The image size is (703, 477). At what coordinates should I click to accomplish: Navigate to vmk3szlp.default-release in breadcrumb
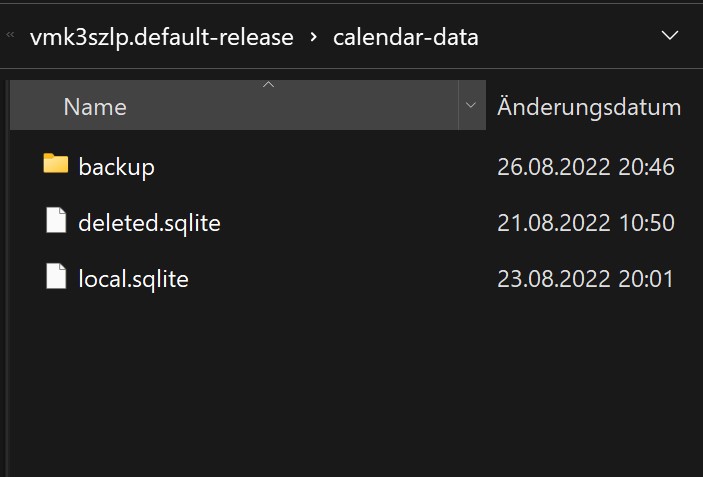pos(162,38)
